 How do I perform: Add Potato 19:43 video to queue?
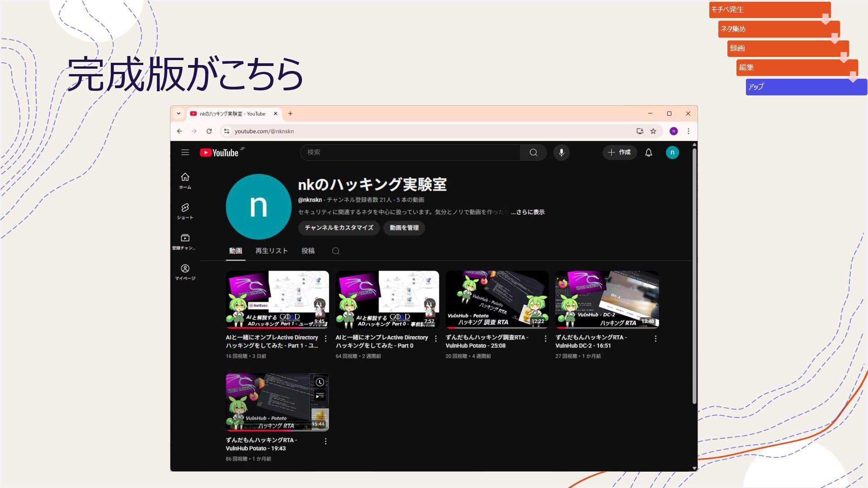320,396
